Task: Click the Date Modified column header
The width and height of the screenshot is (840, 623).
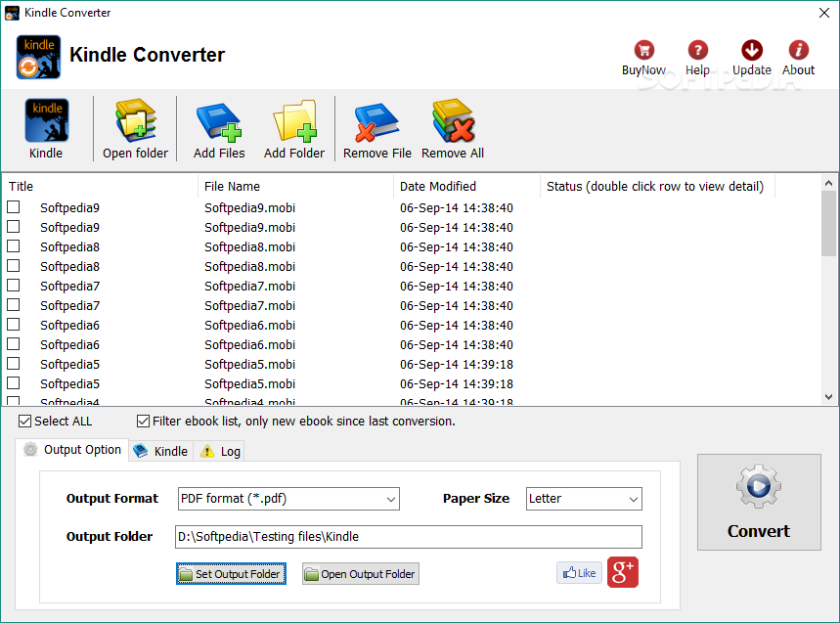Action: (466, 186)
